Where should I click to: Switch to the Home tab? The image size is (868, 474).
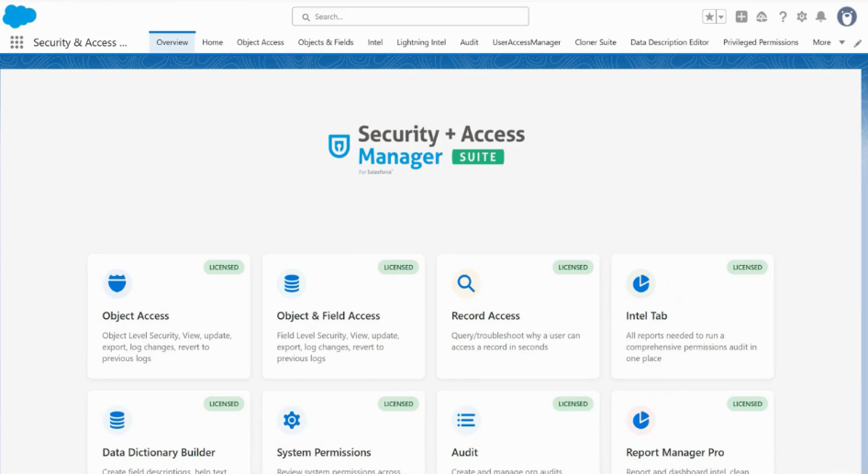[213, 42]
